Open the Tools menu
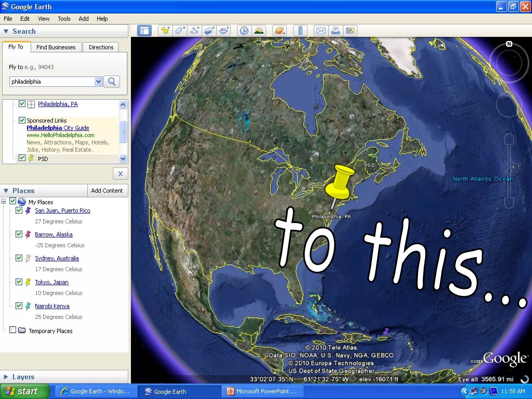Screen dimensions: 532x399 64,19
